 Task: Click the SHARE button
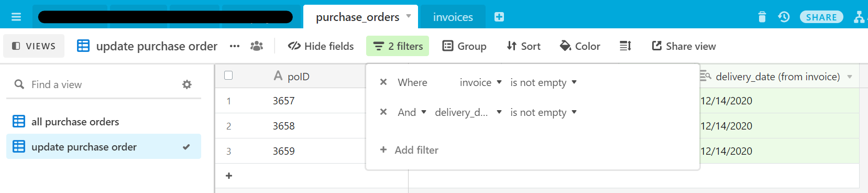click(x=821, y=17)
